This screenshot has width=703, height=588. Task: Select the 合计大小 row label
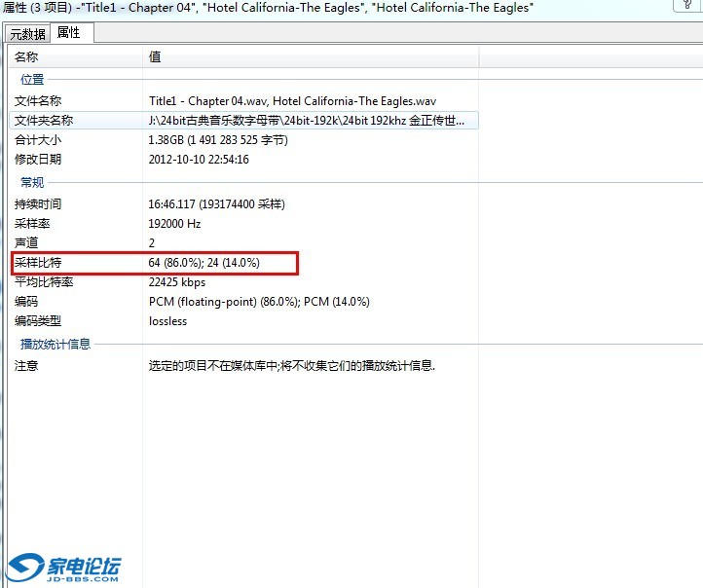(38, 140)
